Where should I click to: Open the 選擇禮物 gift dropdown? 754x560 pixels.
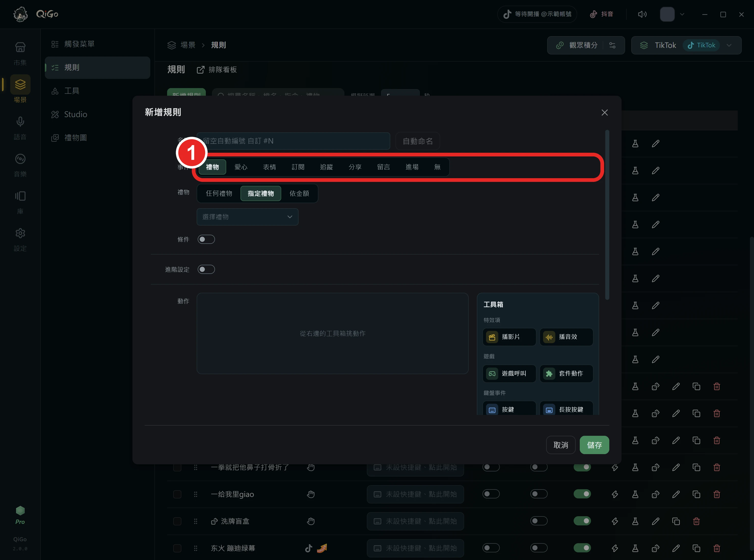click(247, 217)
